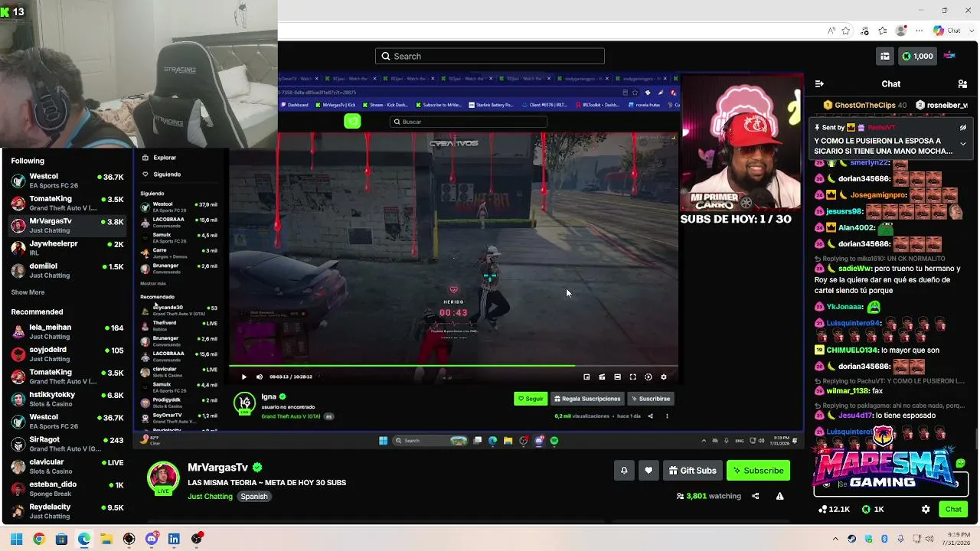This screenshot has width=980, height=551.
Task: Open Siguiendo in the inner Kick sidebar
Action: pos(167,174)
